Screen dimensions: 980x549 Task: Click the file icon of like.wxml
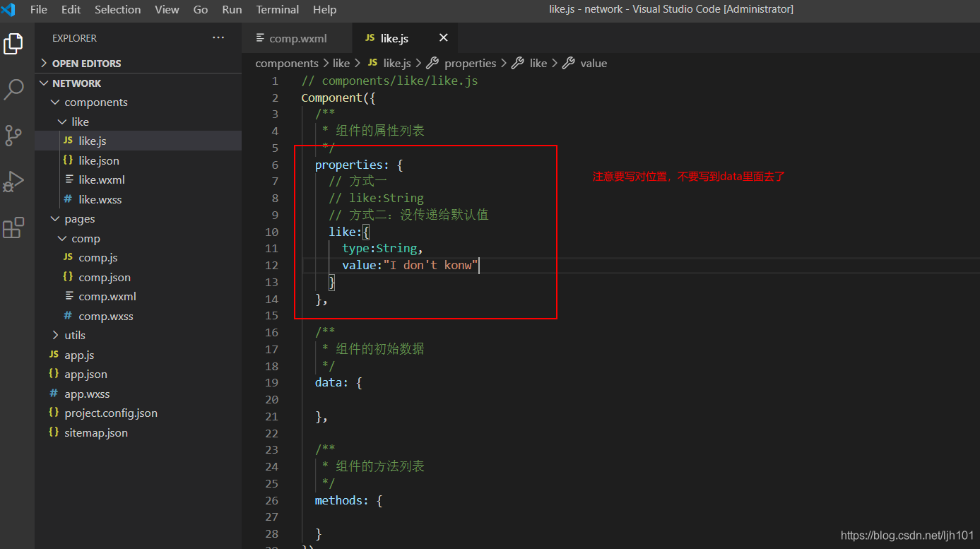tap(69, 179)
